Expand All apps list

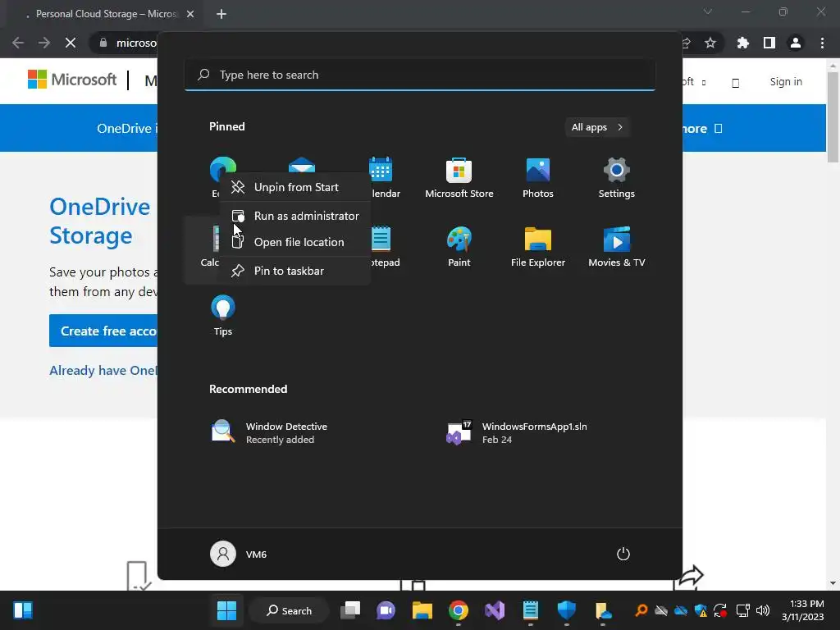597,127
